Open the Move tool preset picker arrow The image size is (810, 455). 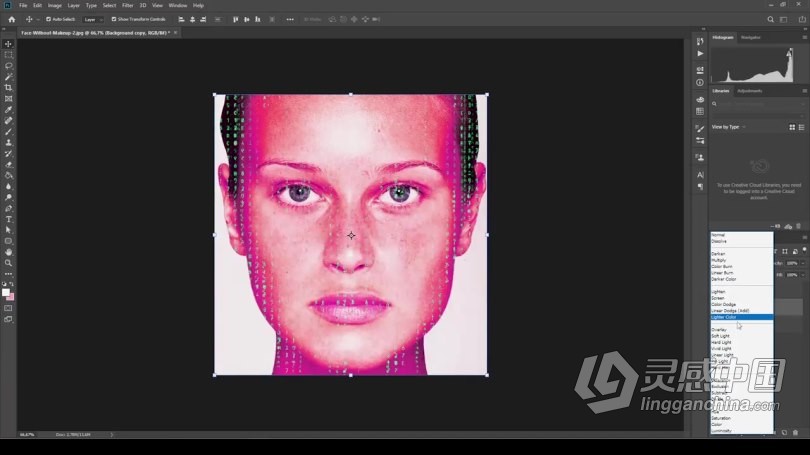tap(38, 20)
